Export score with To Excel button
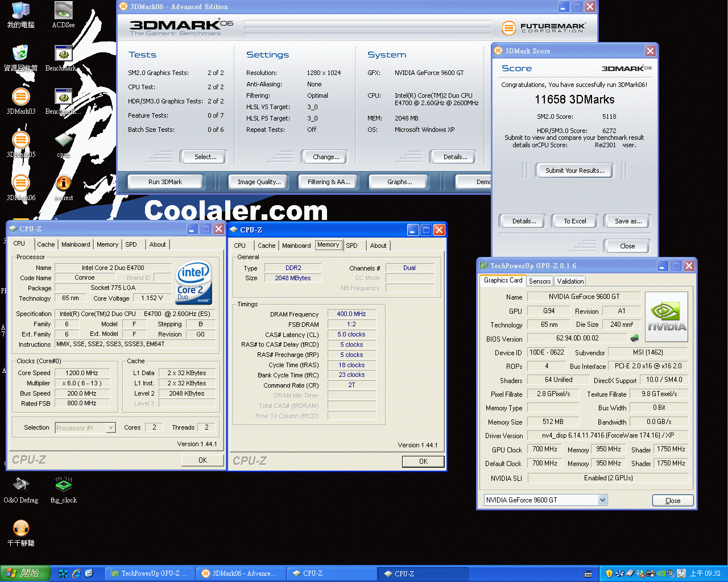 [575, 221]
